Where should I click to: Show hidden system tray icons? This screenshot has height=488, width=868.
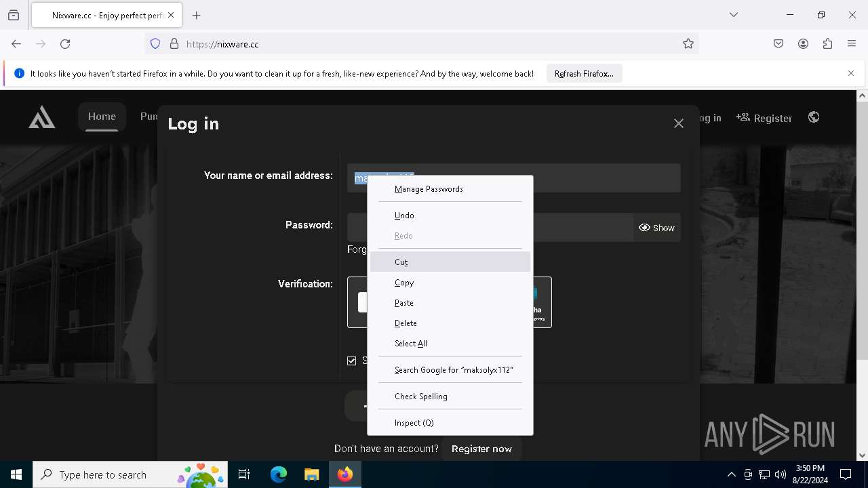(x=731, y=474)
